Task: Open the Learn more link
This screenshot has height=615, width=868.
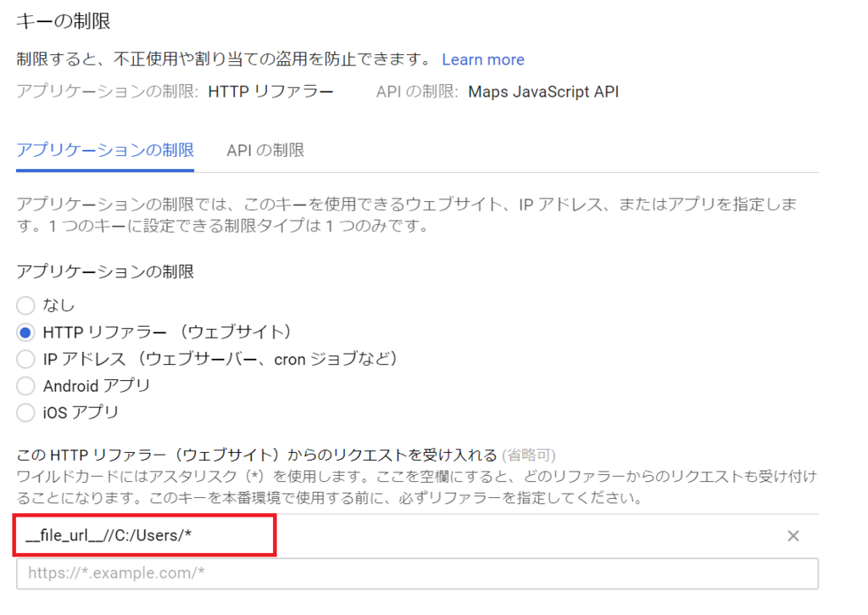Action: [x=482, y=59]
